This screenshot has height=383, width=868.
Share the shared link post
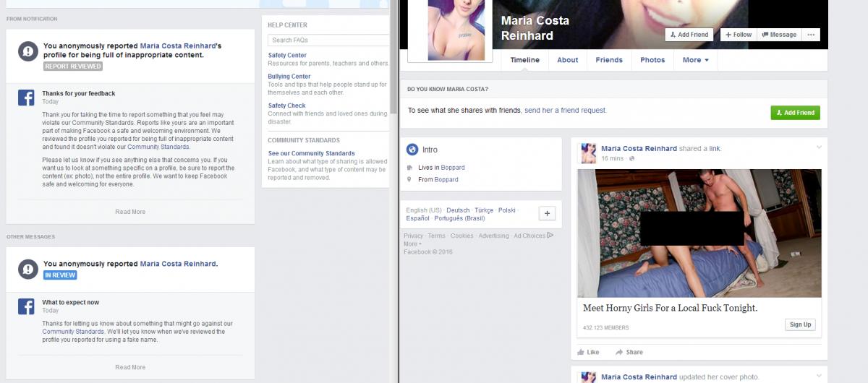(629, 352)
